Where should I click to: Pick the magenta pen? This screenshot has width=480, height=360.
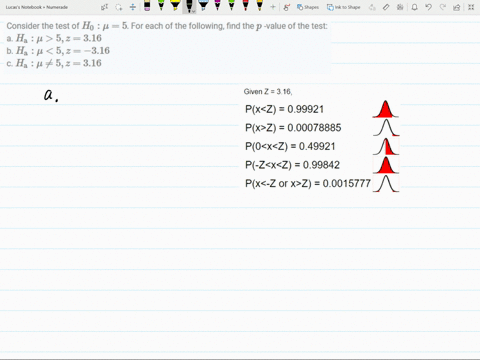pyautogui.click(x=217, y=6)
